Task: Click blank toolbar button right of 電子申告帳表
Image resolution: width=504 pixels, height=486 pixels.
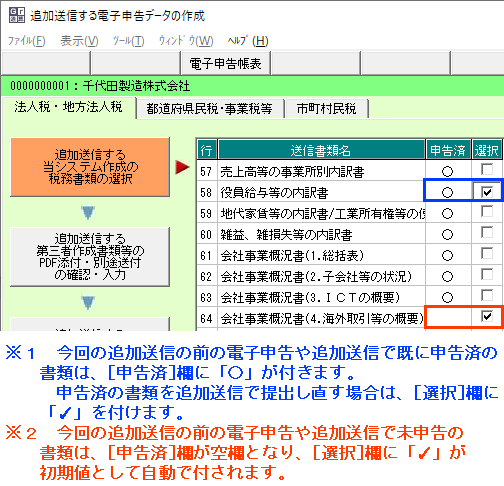Action: point(315,63)
